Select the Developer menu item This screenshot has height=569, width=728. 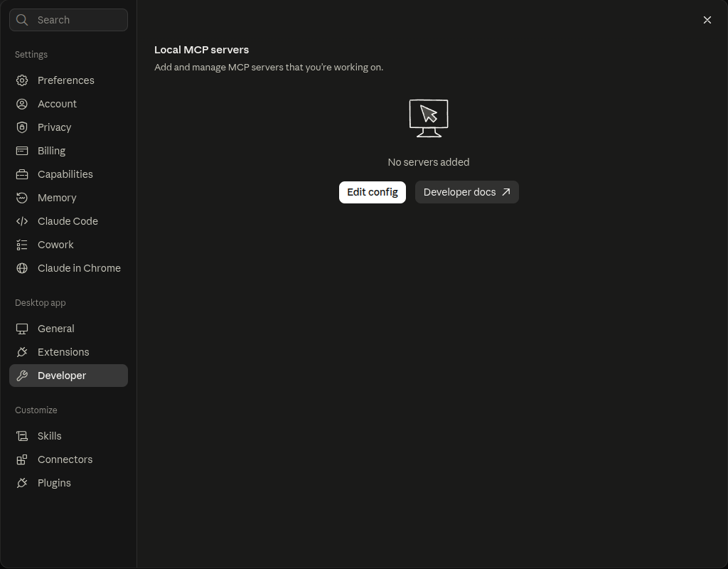click(69, 376)
